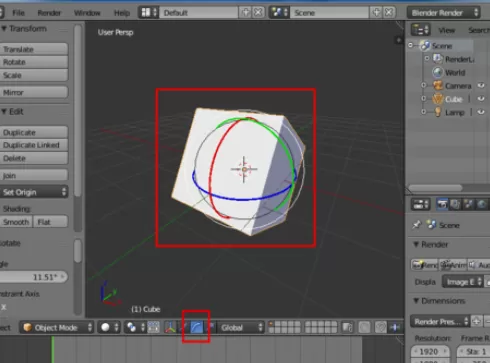Image resolution: width=490 pixels, height=363 pixels.
Task: Open the Window menu
Action: pos(87,13)
